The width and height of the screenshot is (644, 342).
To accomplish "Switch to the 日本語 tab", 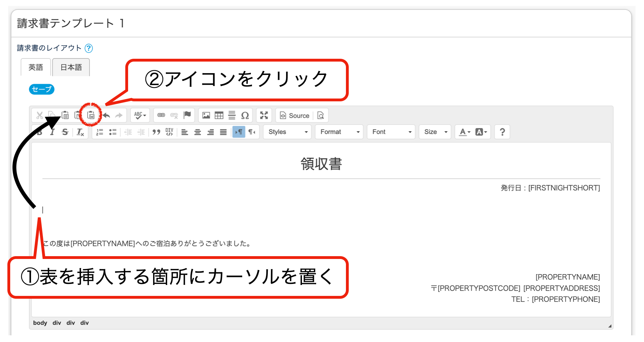I will pyautogui.click(x=71, y=67).
